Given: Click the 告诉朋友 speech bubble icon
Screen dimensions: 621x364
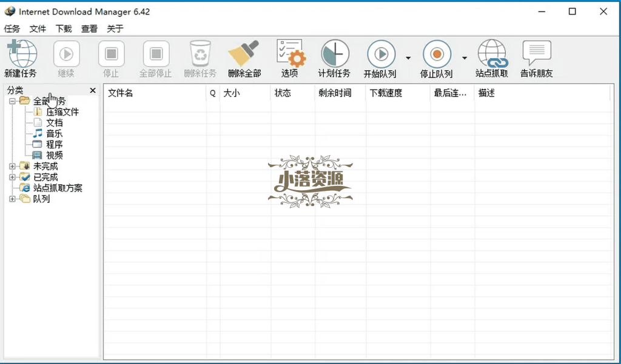Looking at the screenshot, I should pyautogui.click(x=537, y=53).
